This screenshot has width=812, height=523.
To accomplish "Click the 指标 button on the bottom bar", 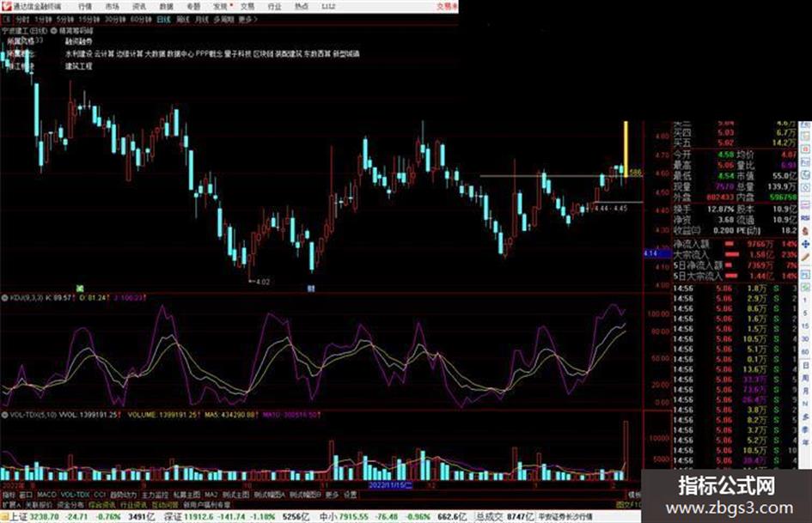I will click(9, 495).
